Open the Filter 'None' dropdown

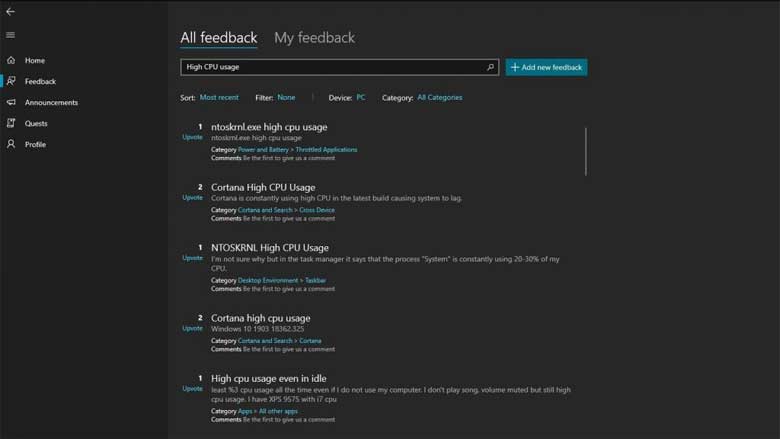pyautogui.click(x=286, y=98)
